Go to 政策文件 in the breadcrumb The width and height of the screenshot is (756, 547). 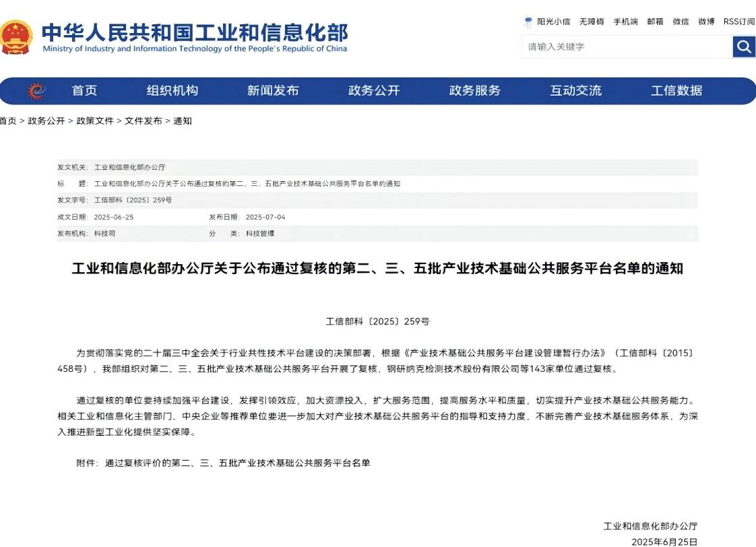[95, 121]
